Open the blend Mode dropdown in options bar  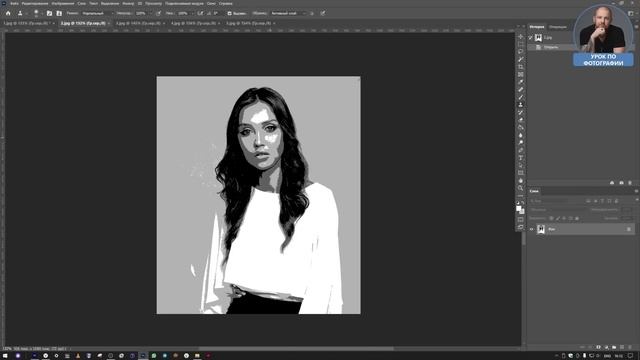click(x=98, y=13)
